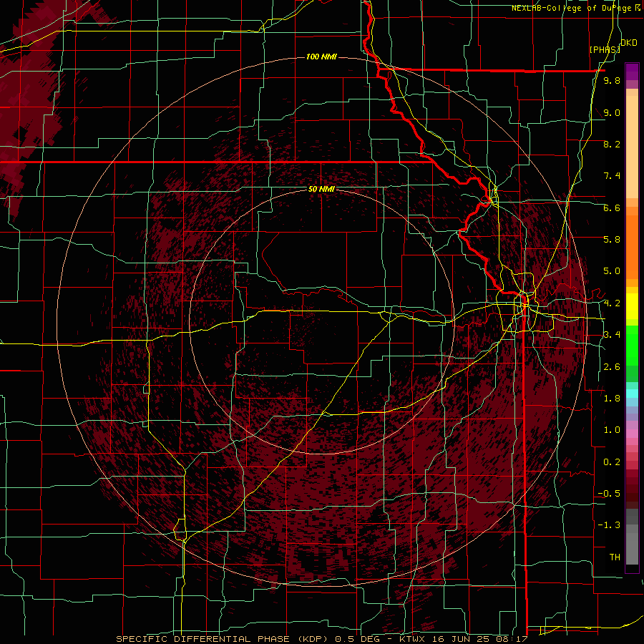Pick the cyan band on the color scale
Image resolution: width=644 pixels, height=644 pixels.
coord(632,394)
